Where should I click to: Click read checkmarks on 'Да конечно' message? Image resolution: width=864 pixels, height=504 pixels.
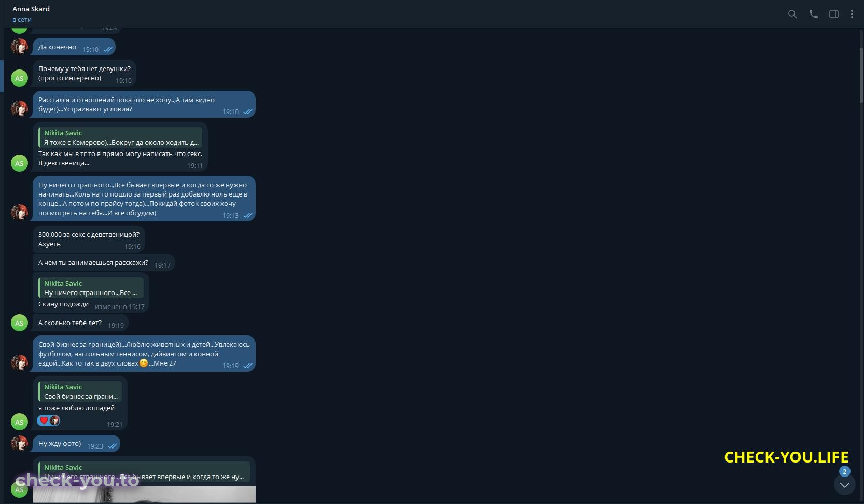click(x=107, y=49)
